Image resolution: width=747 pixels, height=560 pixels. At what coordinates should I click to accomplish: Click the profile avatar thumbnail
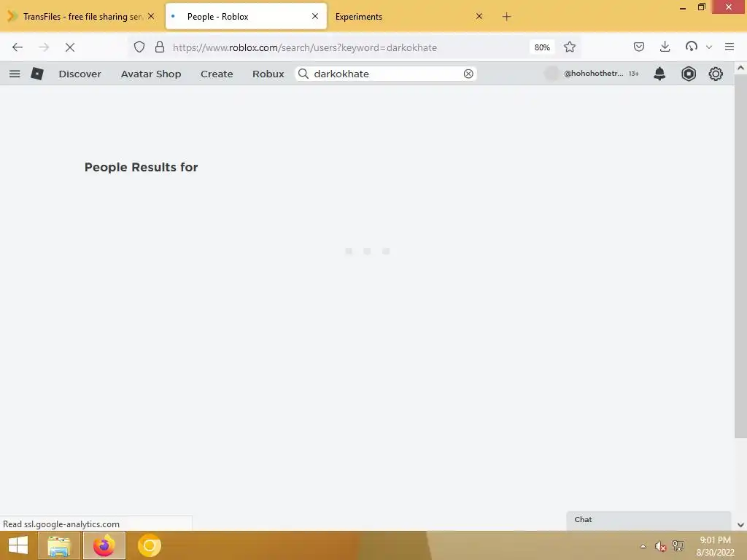point(551,74)
